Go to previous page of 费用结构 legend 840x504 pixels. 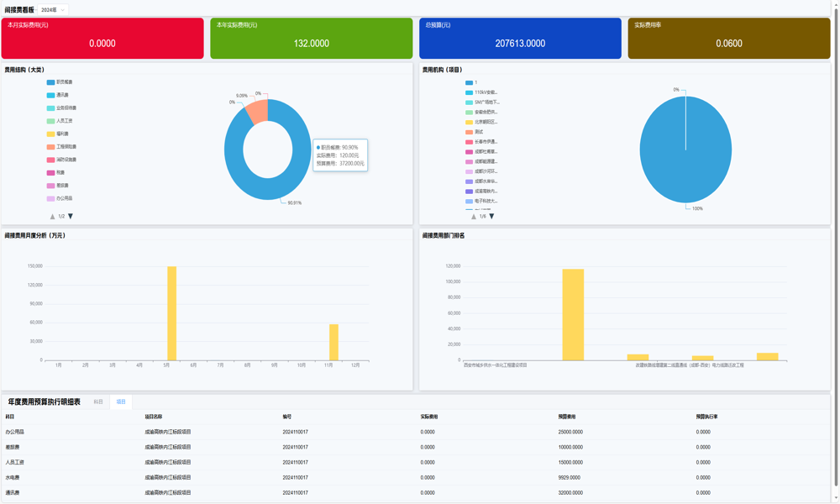click(52, 217)
